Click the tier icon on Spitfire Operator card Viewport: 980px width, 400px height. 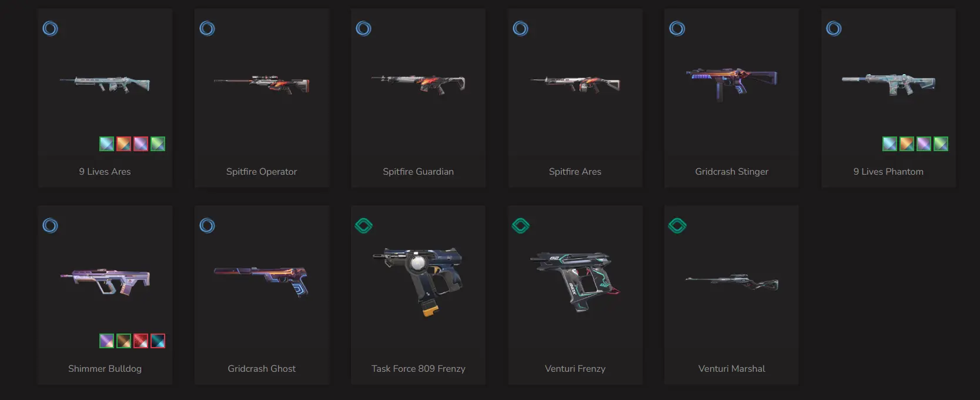coord(207,28)
